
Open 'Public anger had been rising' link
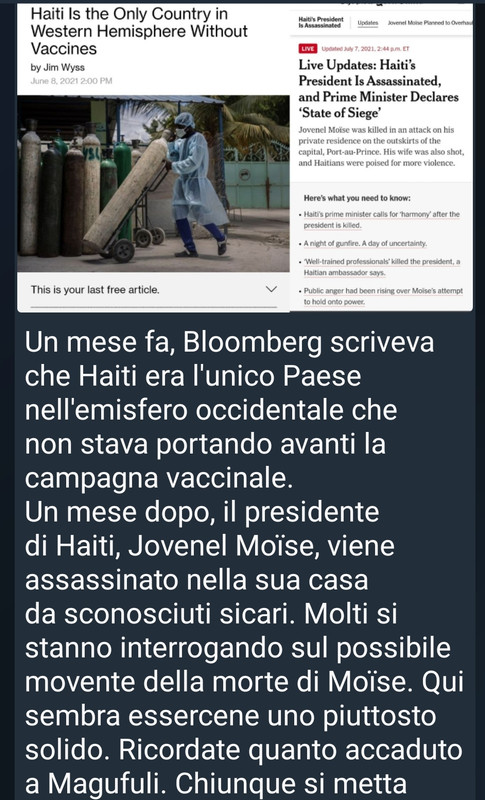click(x=383, y=296)
